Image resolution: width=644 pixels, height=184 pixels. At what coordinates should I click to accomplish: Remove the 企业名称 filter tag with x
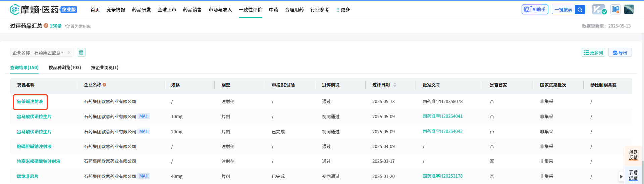[x=69, y=52]
